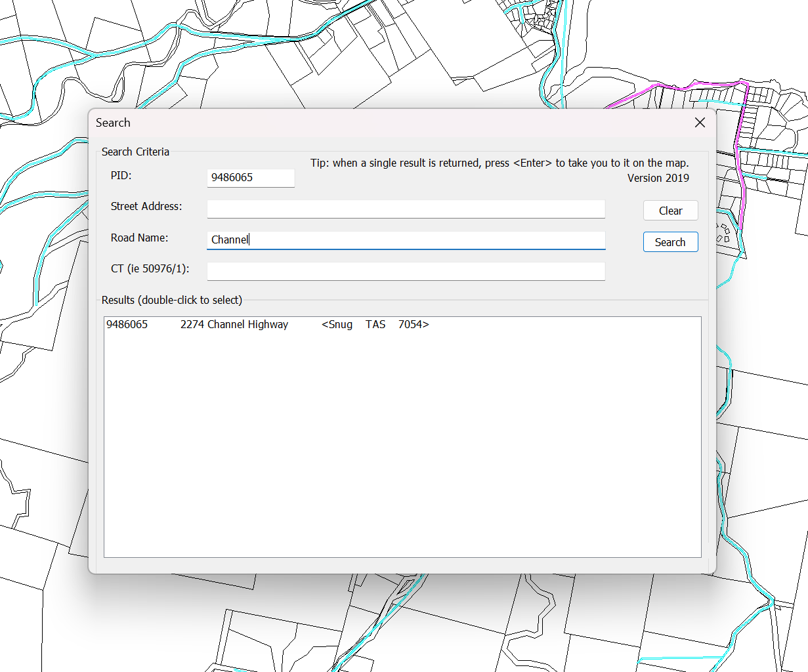The image size is (808, 672).
Task: Click the Road Name field containing Channel
Action: [x=406, y=240]
